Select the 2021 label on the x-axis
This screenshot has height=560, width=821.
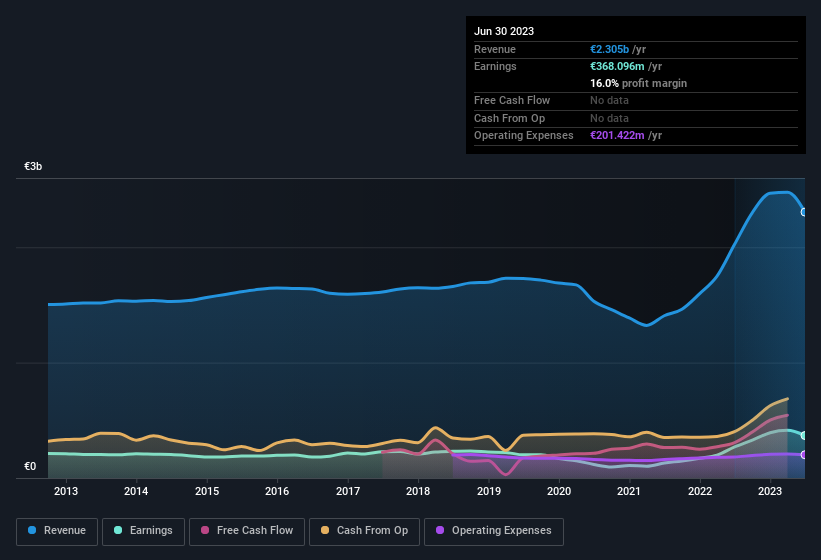pos(629,491)
